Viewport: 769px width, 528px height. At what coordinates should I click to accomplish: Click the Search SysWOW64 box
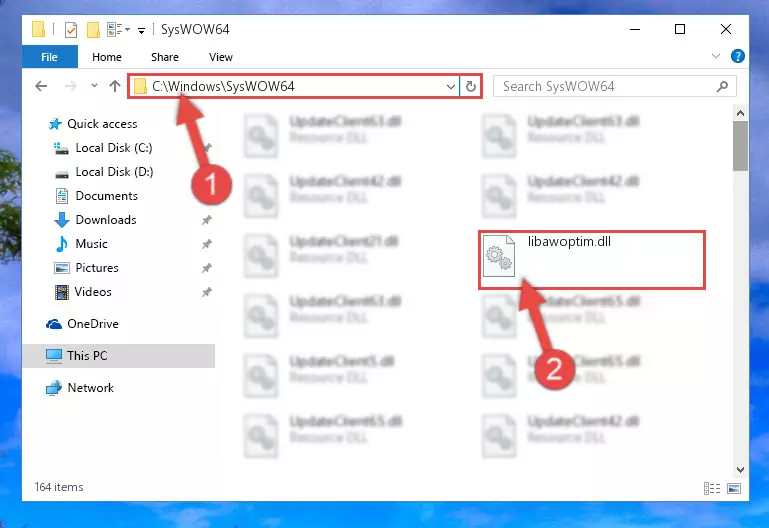click(615, 86)
